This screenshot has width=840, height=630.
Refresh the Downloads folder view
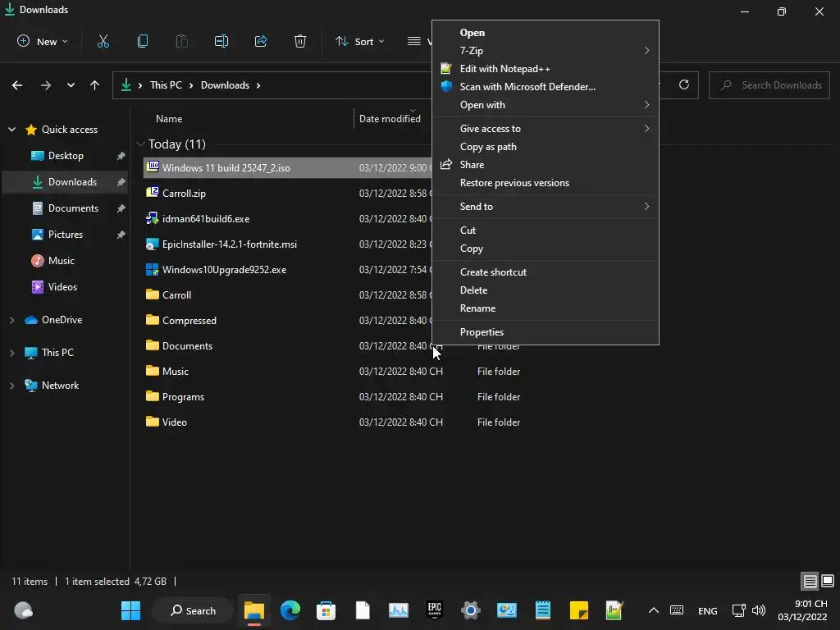(684, 84)
